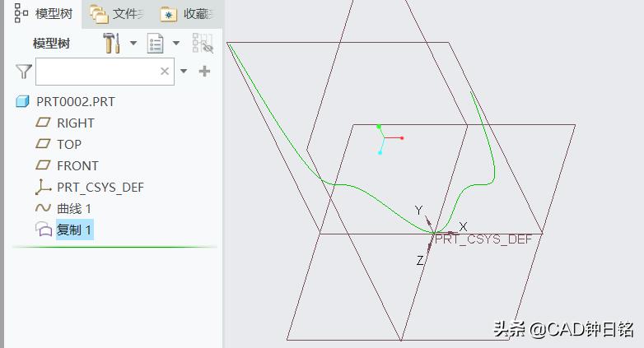Screen dimensions: 644x348
Task: Select the TOP datum plane in tree
Action: tap(68, 144)
